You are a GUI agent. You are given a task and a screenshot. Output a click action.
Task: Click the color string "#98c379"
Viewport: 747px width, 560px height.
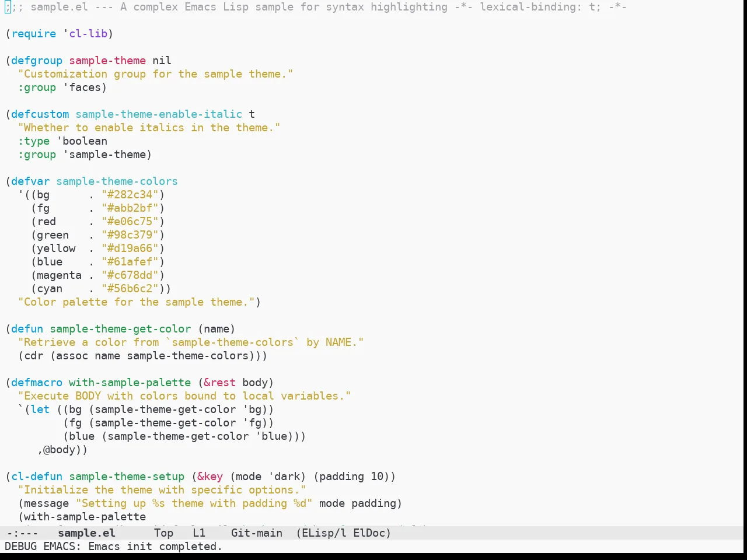(x=130, y=235)
